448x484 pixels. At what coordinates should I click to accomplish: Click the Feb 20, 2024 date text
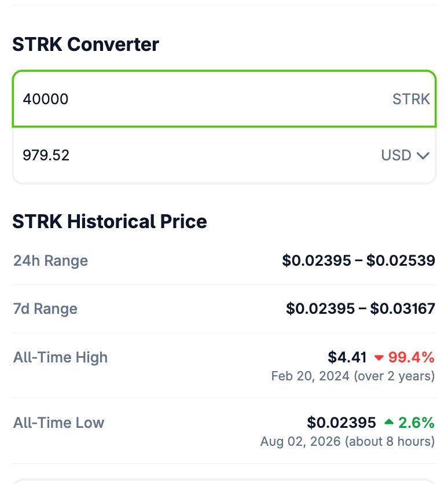coord(310,376)
